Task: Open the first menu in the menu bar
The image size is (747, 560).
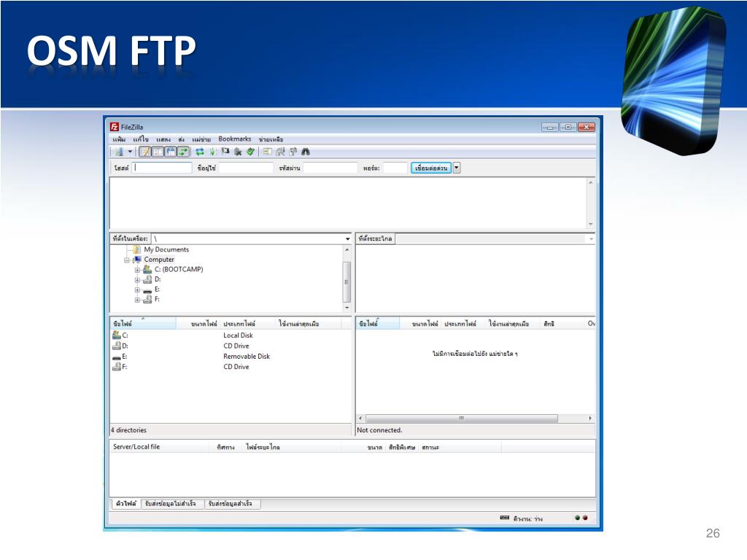Action: pyautogui.click(x=119, y=139)
